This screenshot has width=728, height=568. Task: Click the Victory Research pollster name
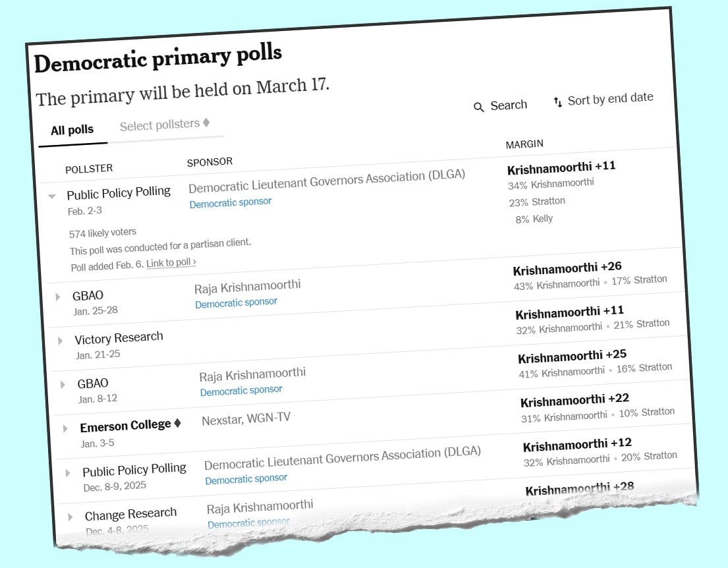tap(119, 338)
